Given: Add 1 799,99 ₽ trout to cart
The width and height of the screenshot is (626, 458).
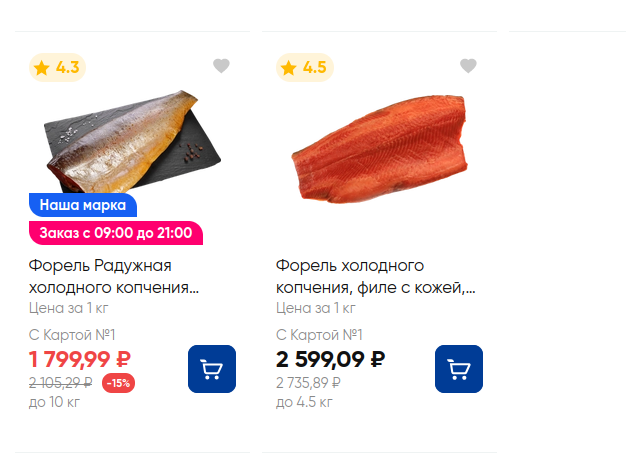Looking at the screenshot, I should coord(212,369).
